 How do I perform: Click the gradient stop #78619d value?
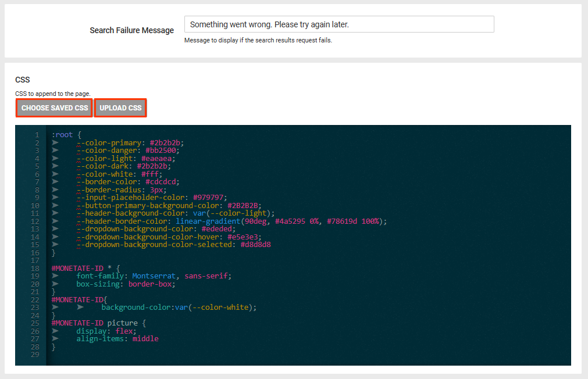click(342, 221)
